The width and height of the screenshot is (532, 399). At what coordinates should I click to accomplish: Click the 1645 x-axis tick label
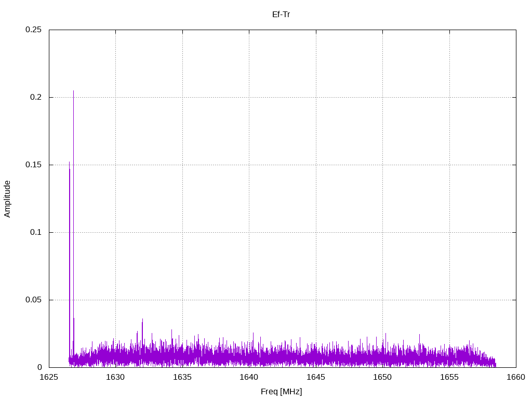(x=316, y=377)
